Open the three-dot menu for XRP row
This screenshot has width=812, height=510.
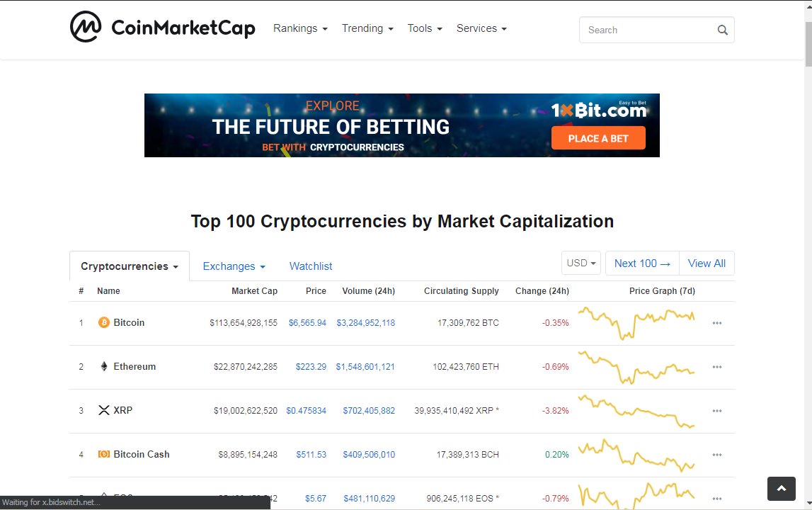716,411
